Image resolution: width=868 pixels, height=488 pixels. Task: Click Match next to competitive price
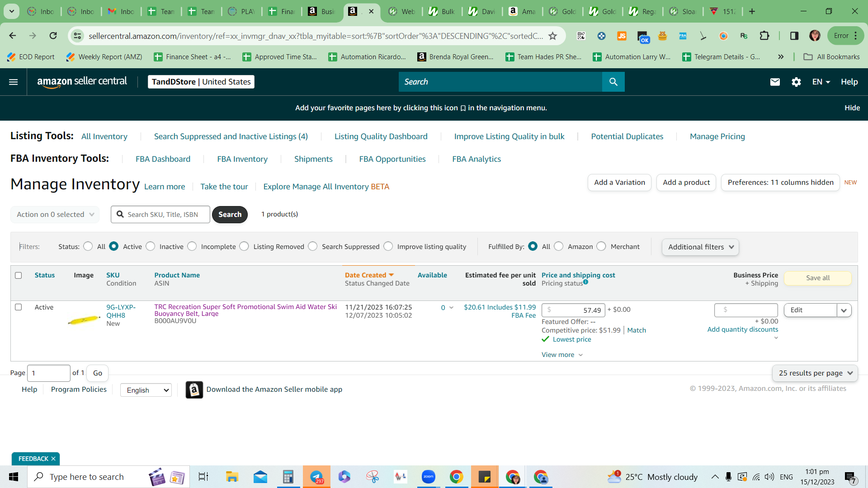point(637,330)
